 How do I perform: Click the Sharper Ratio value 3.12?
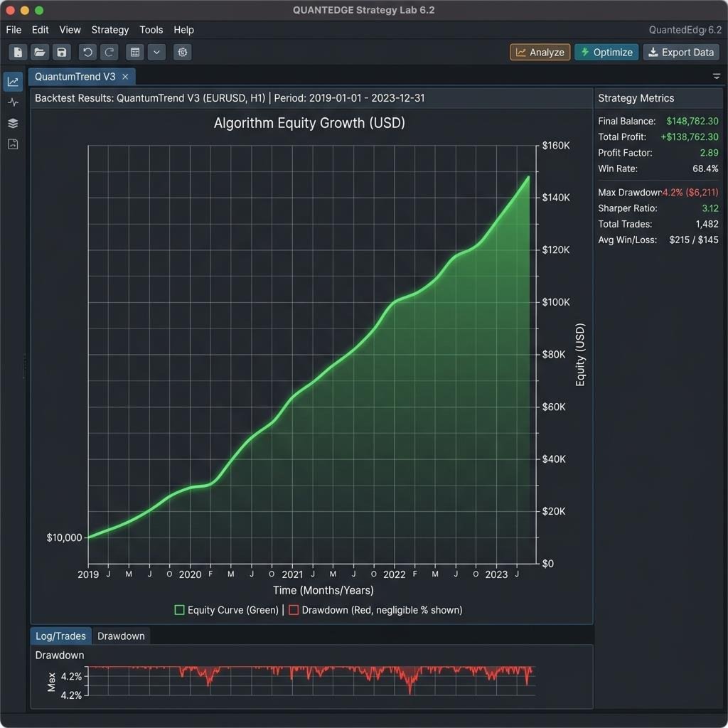(x=710, y=208)
